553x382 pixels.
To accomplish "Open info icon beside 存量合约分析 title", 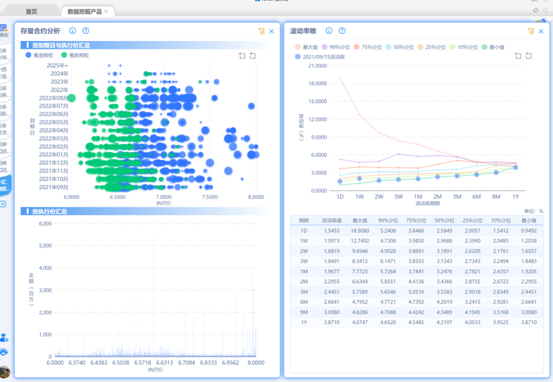I will click(73, 31).
